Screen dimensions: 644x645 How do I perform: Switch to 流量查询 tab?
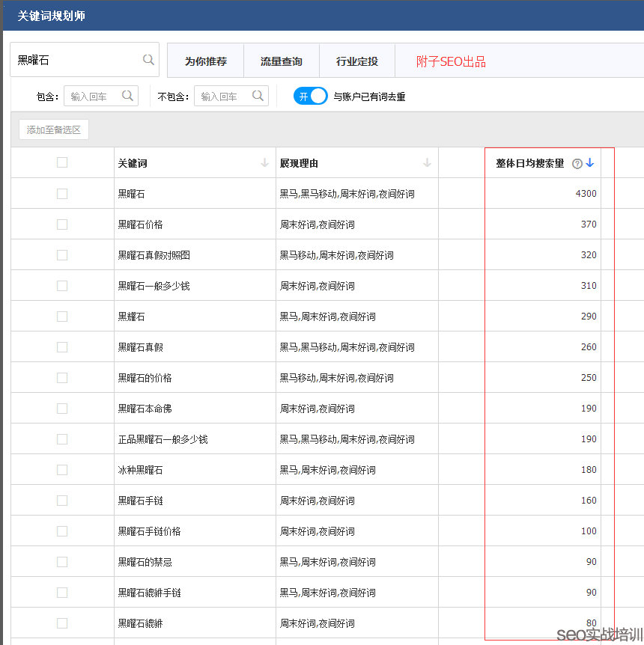[x=282, y=61]
